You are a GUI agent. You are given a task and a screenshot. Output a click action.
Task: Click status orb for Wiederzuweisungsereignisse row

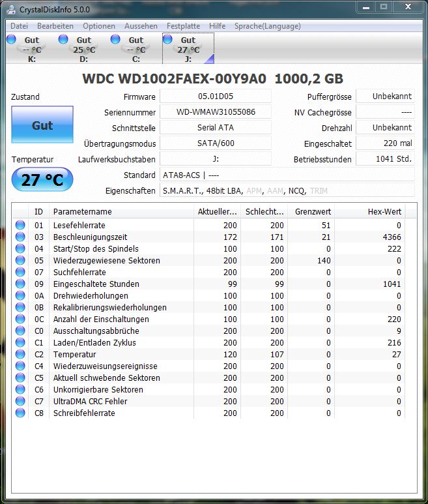coord(20,366)
